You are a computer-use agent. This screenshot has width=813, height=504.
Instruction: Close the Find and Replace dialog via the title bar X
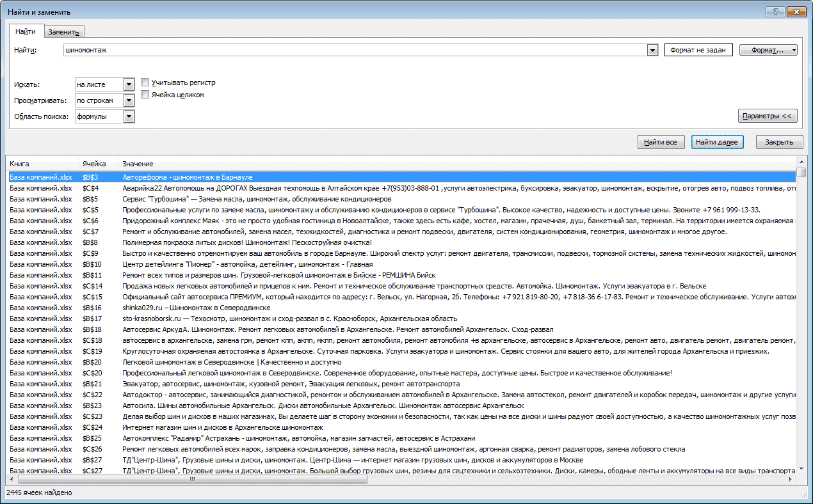tap(796, 12)
